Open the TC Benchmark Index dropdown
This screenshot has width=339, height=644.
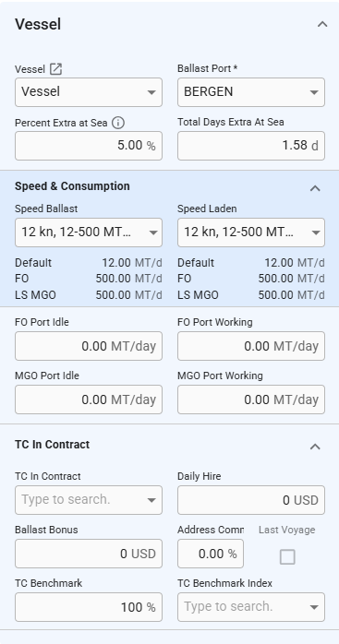click(x=251, y=606)
